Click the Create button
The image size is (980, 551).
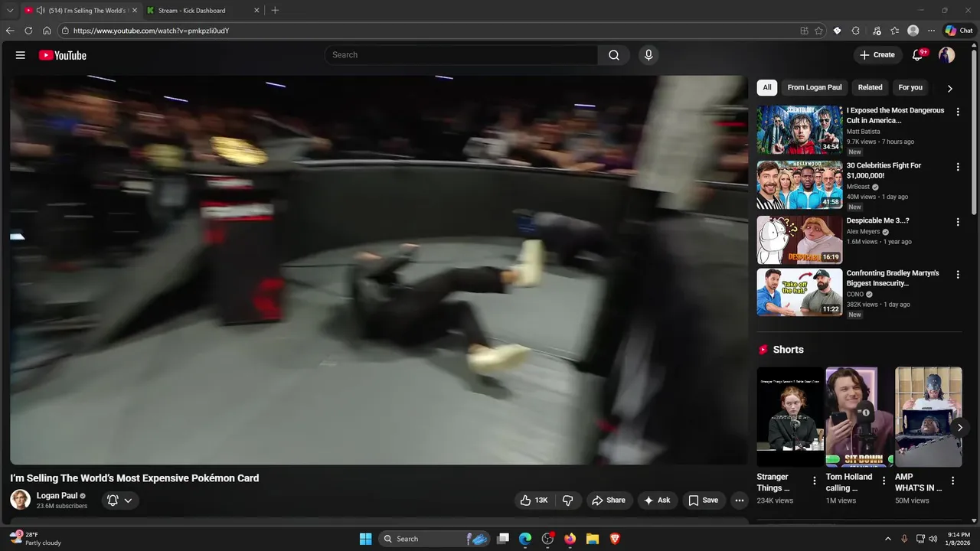pyautogui.click(x=877, y=55)
